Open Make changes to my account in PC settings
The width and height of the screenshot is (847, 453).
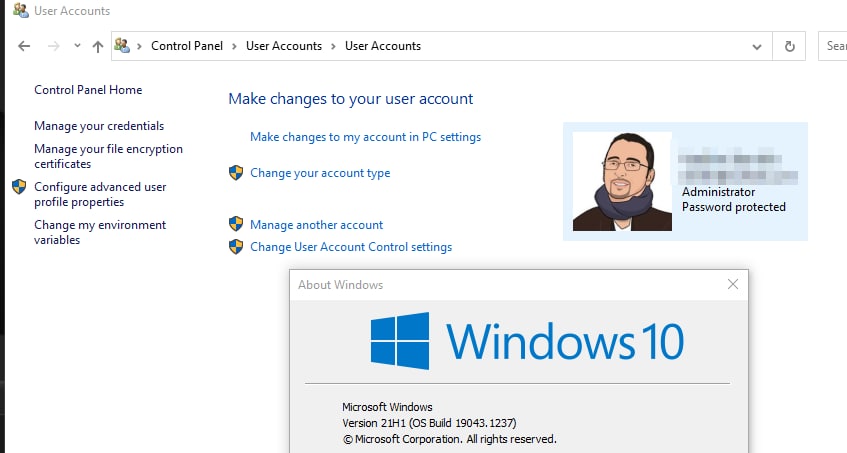[x=365, y=137]
